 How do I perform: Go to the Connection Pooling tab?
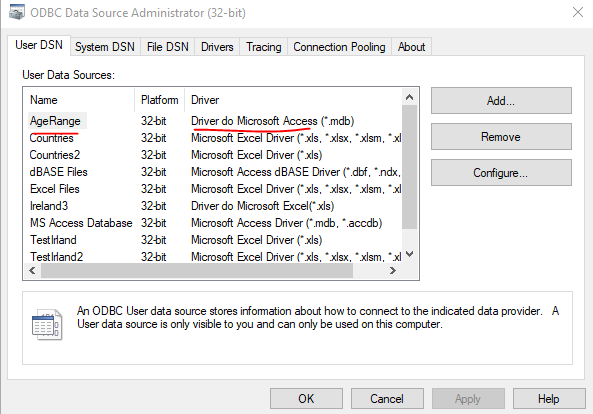339,47
